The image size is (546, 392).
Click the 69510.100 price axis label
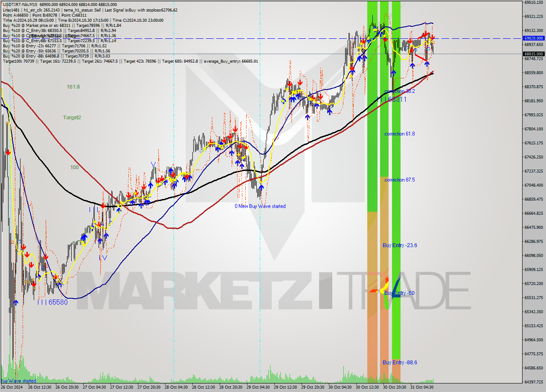[534, 3]
